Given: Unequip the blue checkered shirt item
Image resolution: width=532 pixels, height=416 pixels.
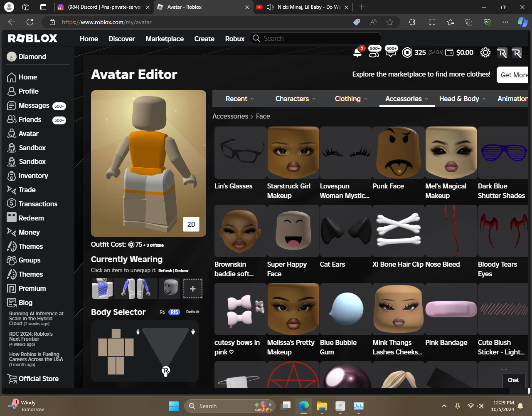Looking at the screenshot, I should click(102, 289).
